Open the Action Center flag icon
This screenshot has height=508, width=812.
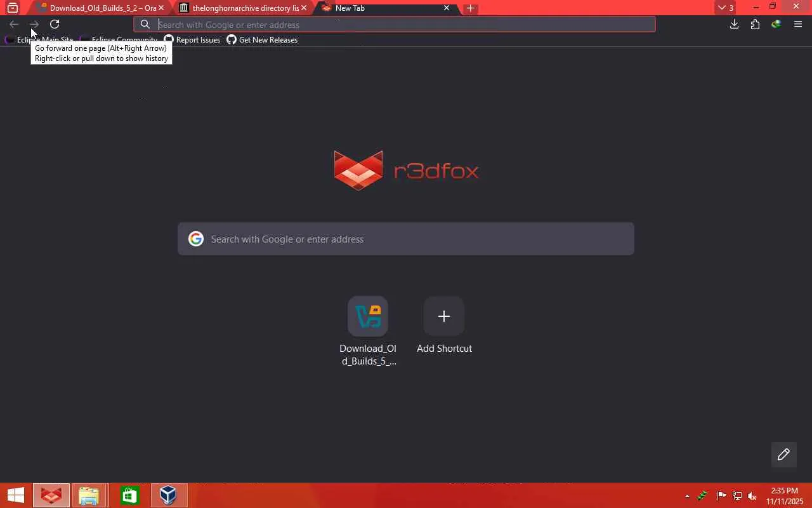coord(721,496)
